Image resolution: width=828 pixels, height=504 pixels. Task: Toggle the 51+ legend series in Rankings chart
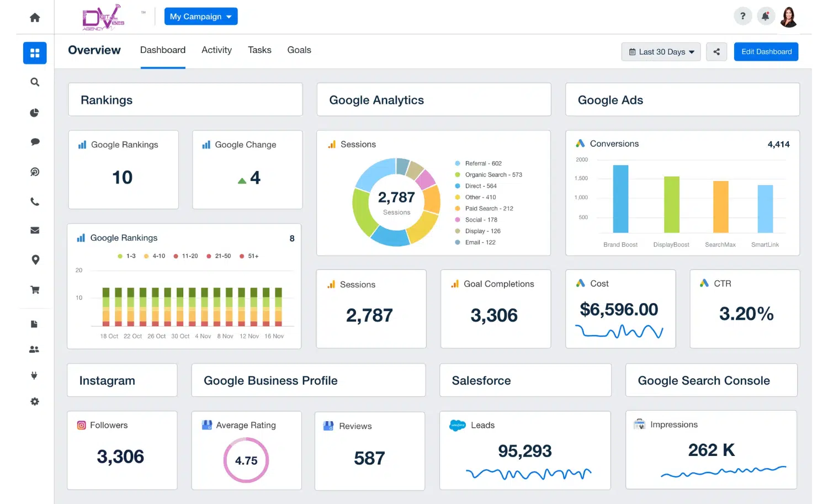pyautogui.click(x=249, y=256)
